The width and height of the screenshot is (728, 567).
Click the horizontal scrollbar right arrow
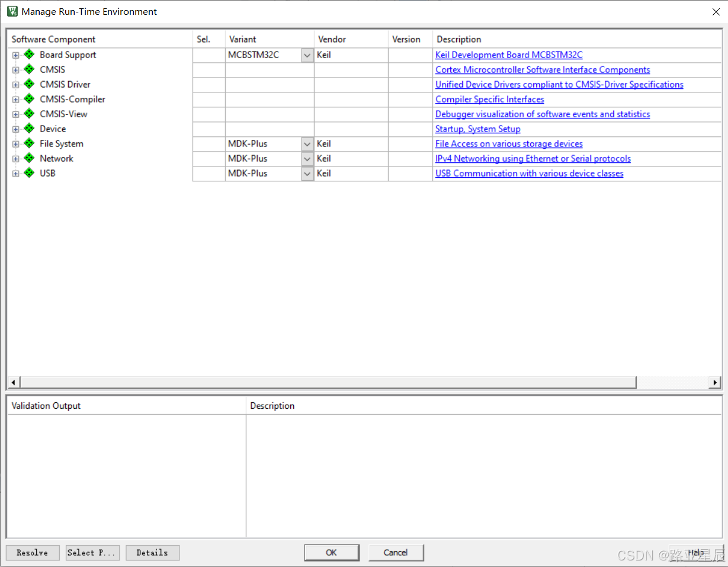(x=716, y=382)
